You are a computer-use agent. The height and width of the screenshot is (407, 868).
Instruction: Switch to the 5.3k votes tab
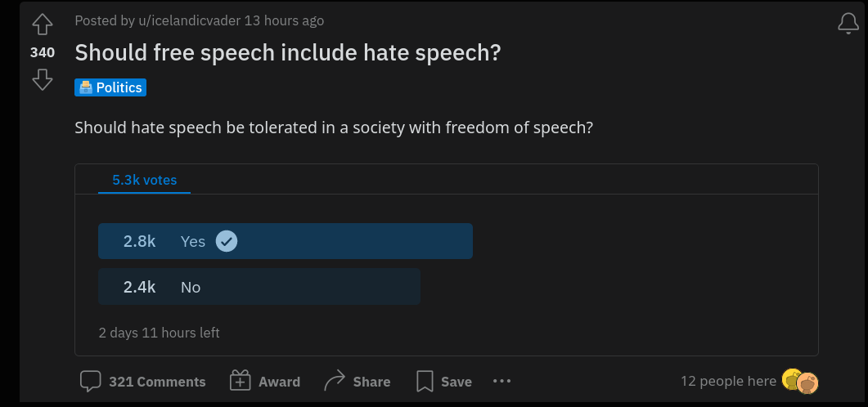(145, 181)
